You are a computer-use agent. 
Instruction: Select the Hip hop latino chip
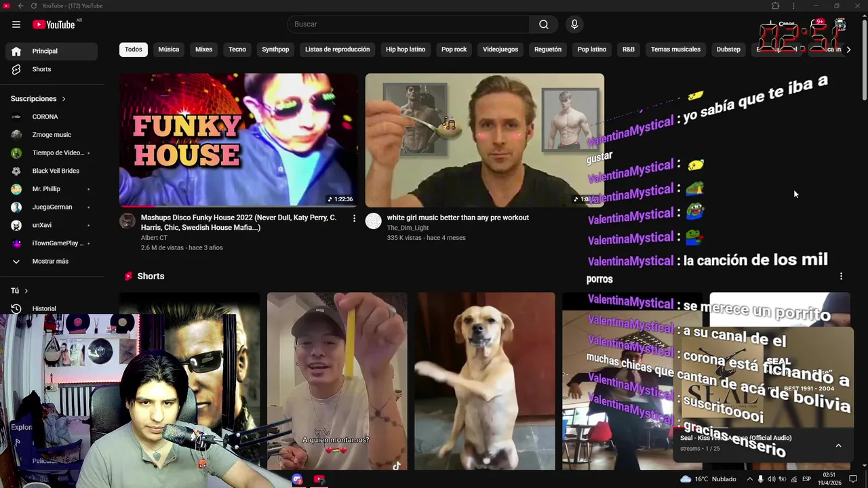coord(406,49)
